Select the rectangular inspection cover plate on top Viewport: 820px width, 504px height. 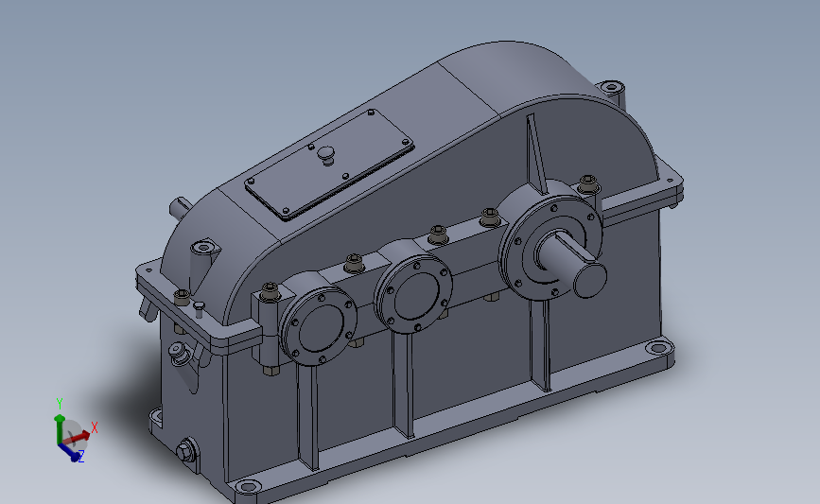pos(329,165)
